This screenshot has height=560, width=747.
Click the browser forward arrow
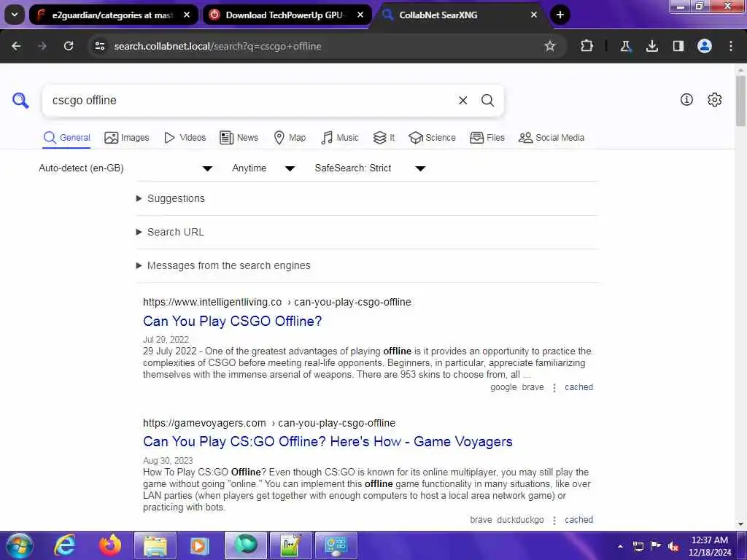42,46
